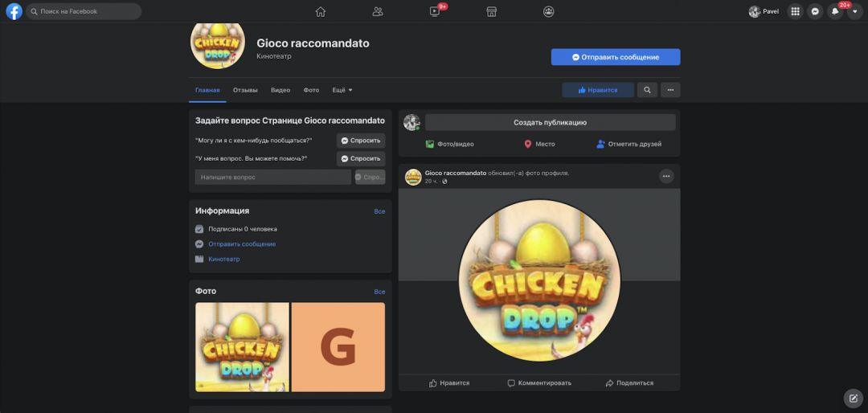
Task: Open the Watch video icon
Action: click(x=435, y=11)
